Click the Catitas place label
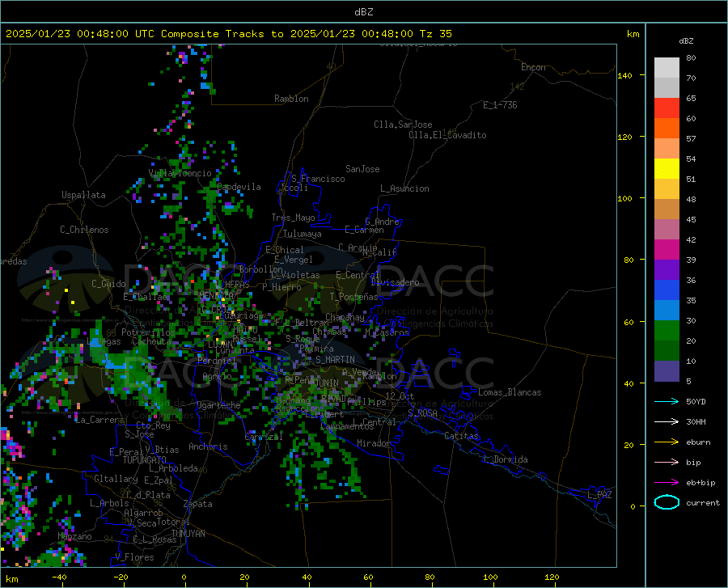 [x=461, y=436]
